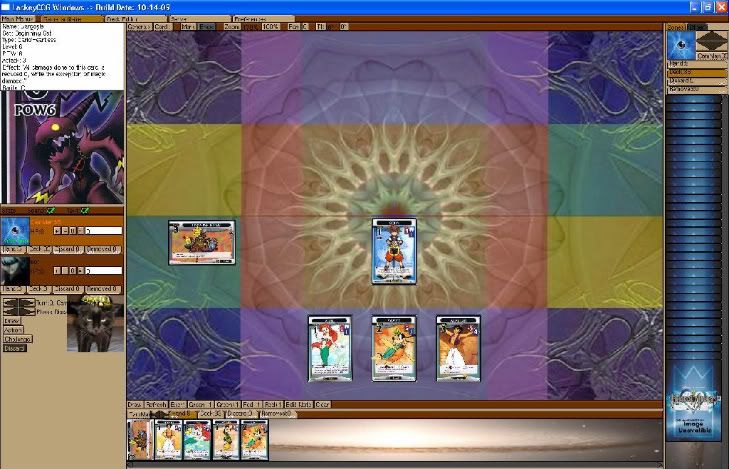Select the Game tab in the top bar
The image size is (729, 469).
(71, 19)
